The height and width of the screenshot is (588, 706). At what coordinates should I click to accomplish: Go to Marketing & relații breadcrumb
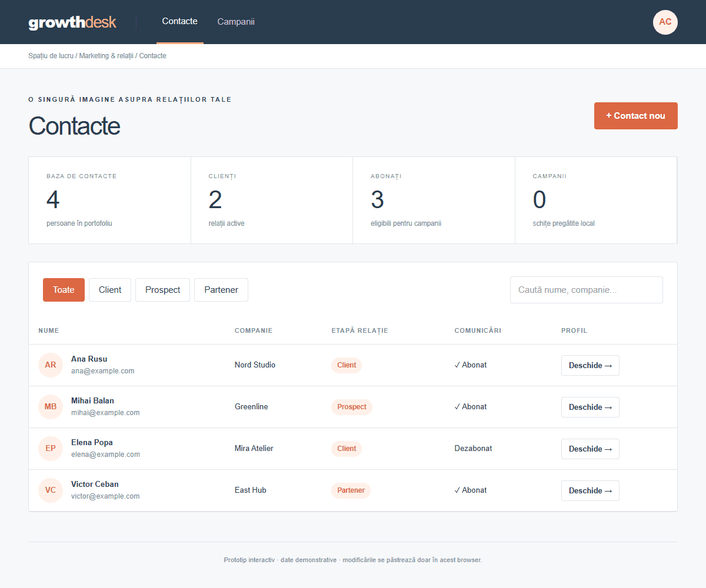pos(106,56)
